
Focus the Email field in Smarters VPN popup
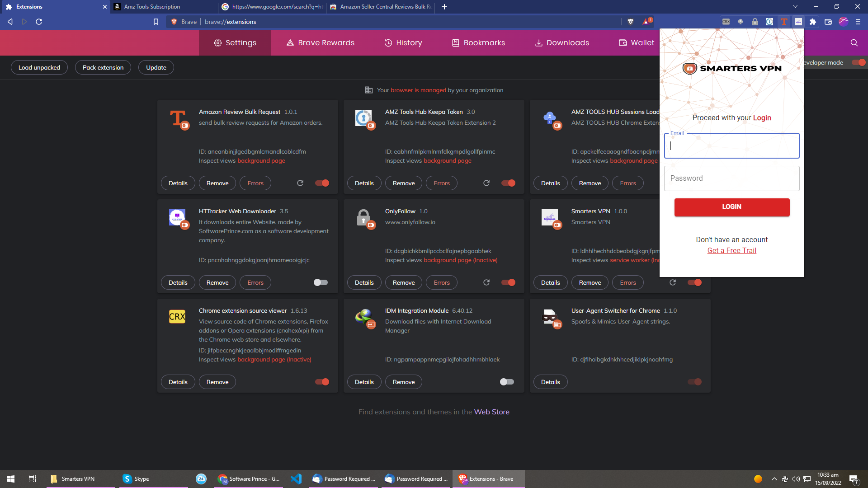tap(731, 145)
